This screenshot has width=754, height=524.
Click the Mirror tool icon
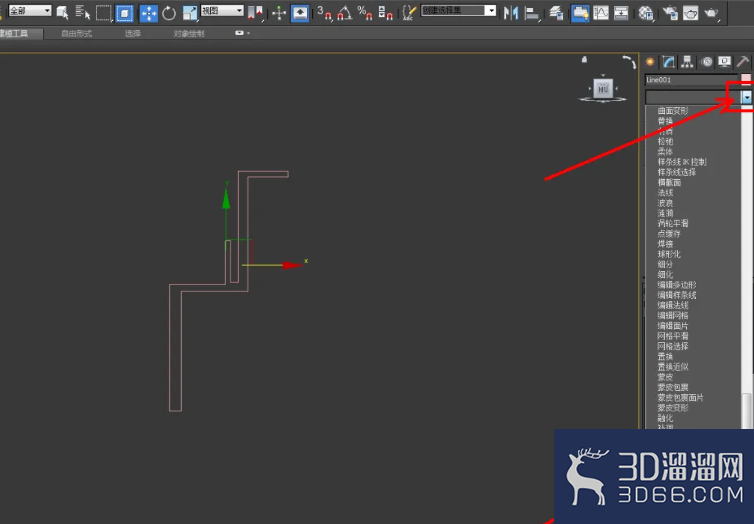pyautogui.click(x=511, y=13)
